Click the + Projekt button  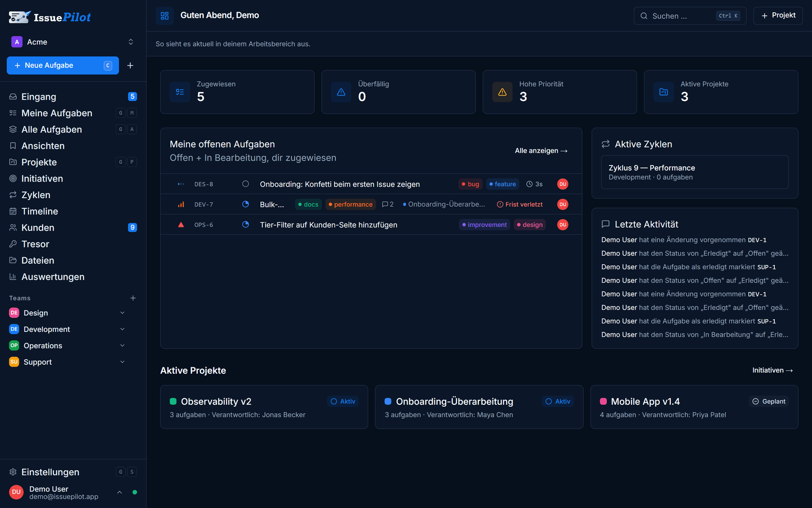pyautogui.click(x=778, y=16)
